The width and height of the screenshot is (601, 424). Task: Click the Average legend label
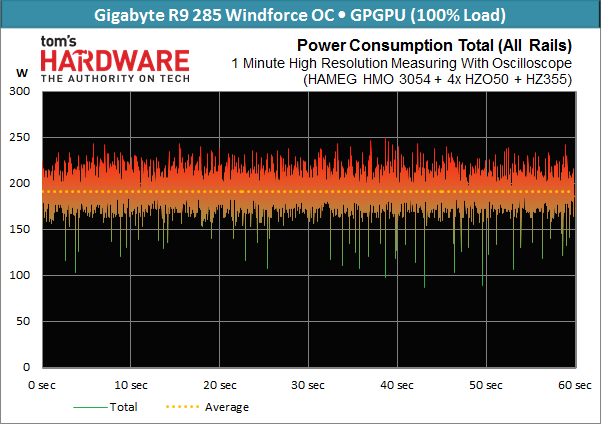pyautogui.click(x=227, y=407)
